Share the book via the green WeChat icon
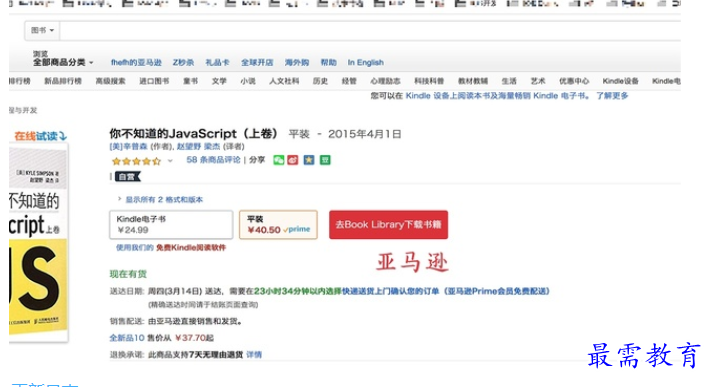 pos(279,160)
